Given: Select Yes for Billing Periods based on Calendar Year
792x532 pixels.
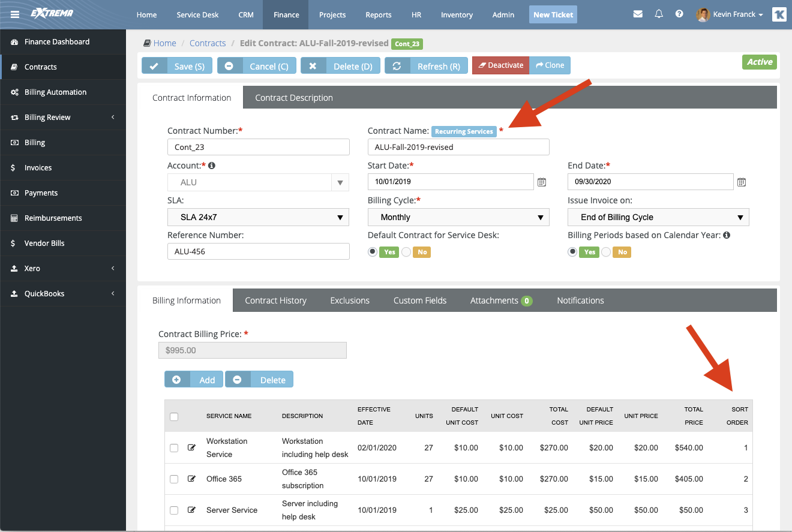Looking at the screenshot, I should tap(573, 252).
